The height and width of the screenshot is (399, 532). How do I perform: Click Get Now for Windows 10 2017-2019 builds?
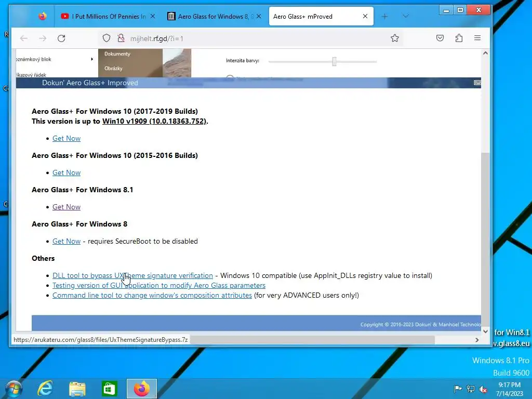coord(66,138)
